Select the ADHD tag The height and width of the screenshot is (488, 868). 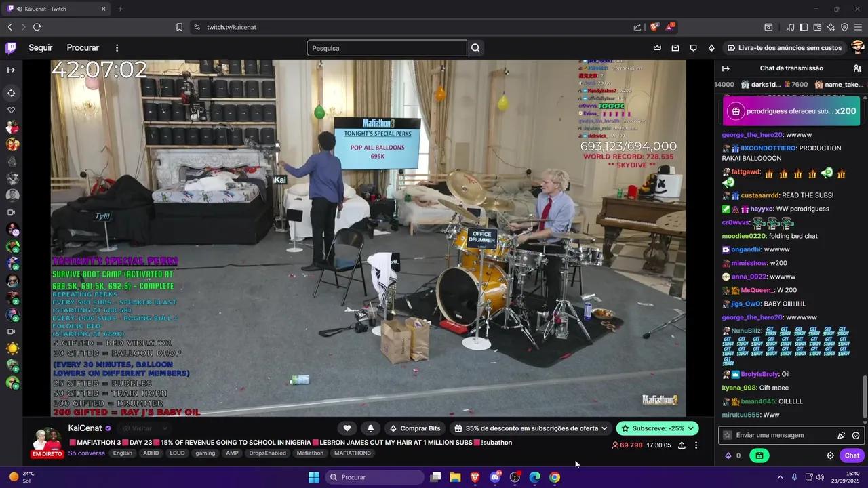click(x=151, y=453)
